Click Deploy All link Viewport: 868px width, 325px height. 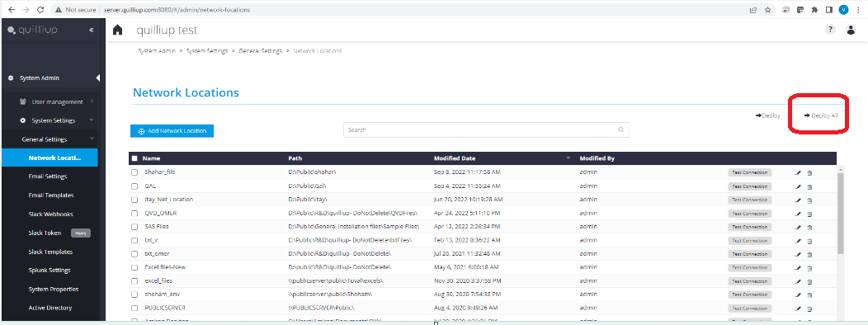[x=821, y=115]
